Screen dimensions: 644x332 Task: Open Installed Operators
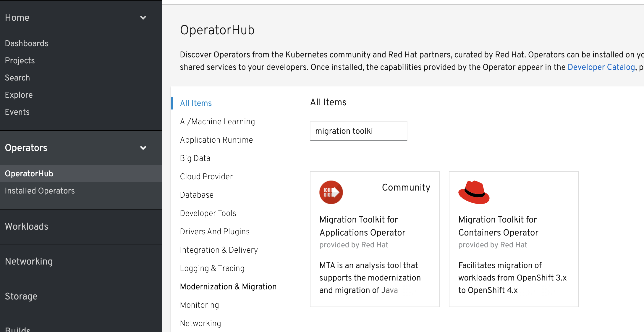coord(40,191)
